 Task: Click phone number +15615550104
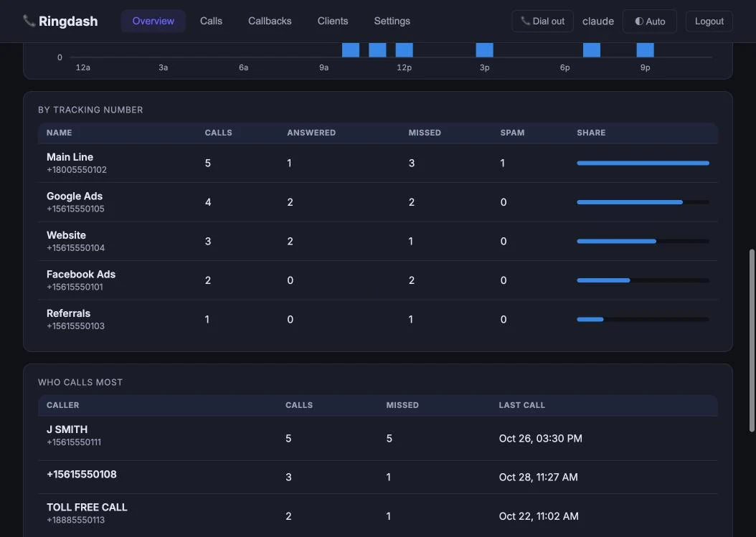pyautogui.click(x=76, y=248)
